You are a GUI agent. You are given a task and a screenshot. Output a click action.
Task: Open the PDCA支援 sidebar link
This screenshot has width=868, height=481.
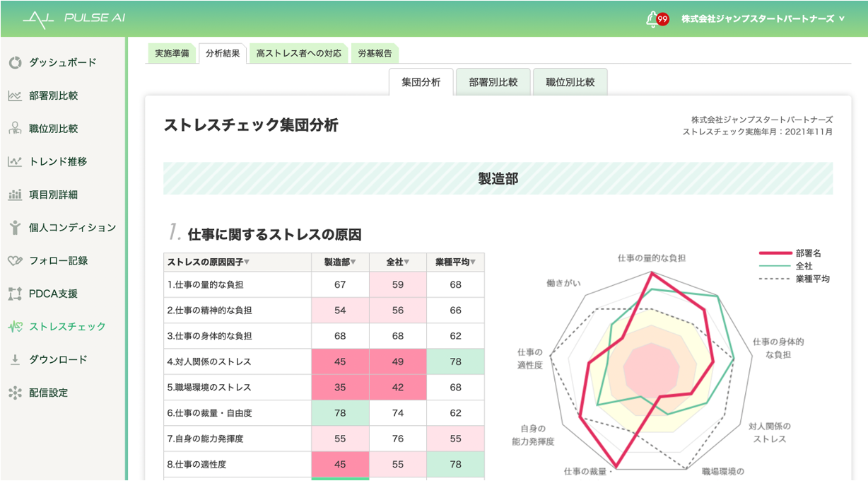click(53, 294)
